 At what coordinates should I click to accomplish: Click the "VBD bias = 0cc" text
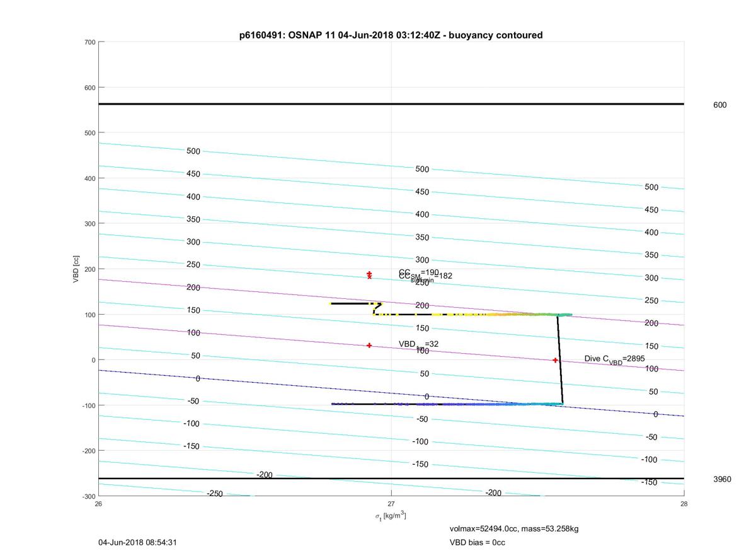point(478,542)
